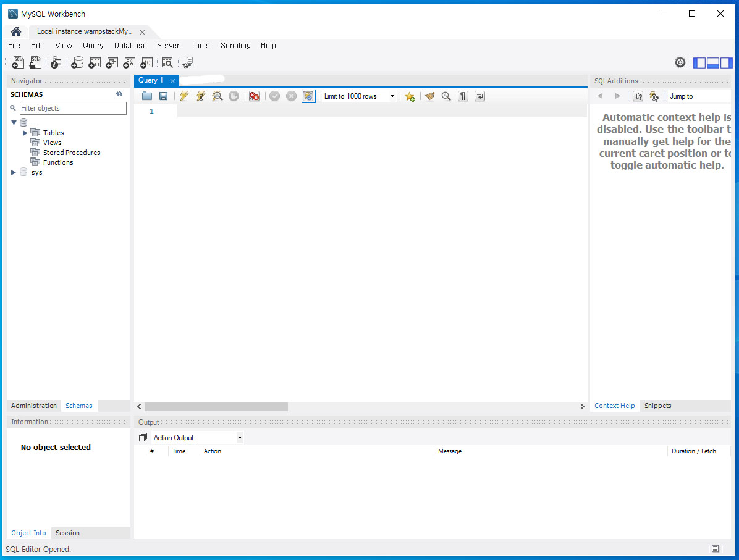Create a new table icon
The image size is (739, 560).
pyautogui.click(x=95, y=62)
